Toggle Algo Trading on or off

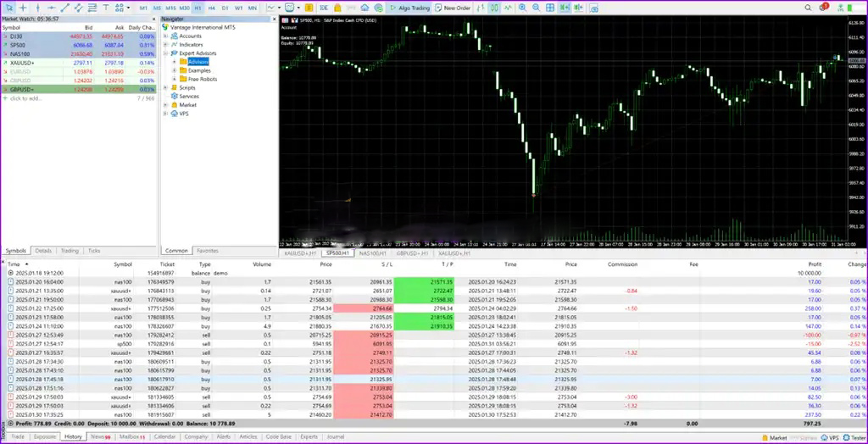409,8
